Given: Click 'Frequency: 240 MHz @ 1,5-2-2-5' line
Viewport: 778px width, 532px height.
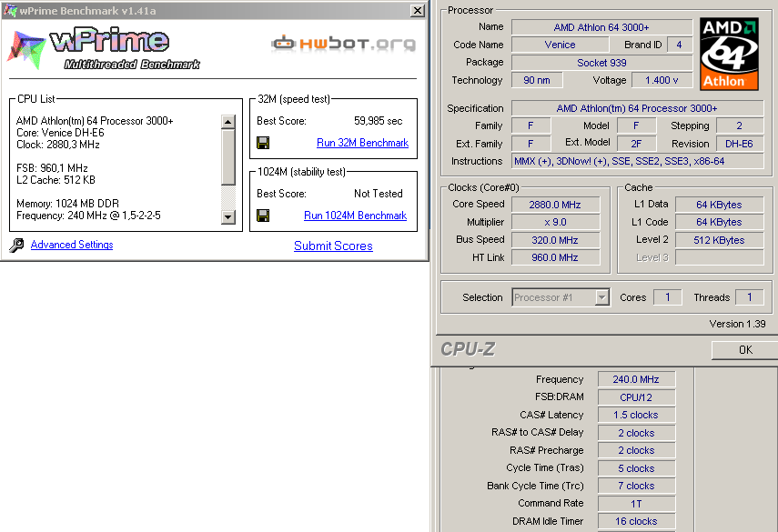Looking at the screenshot, I should (x=88, y=216).
